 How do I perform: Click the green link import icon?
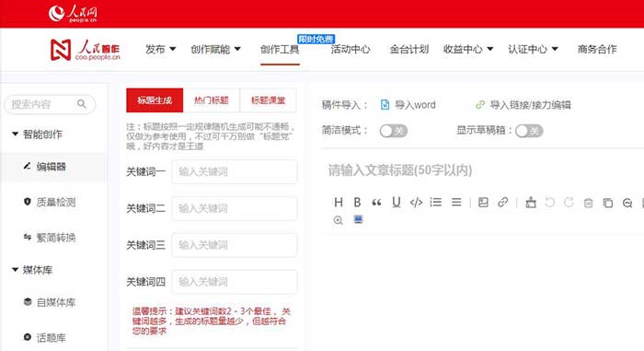[x=479, y=105]
